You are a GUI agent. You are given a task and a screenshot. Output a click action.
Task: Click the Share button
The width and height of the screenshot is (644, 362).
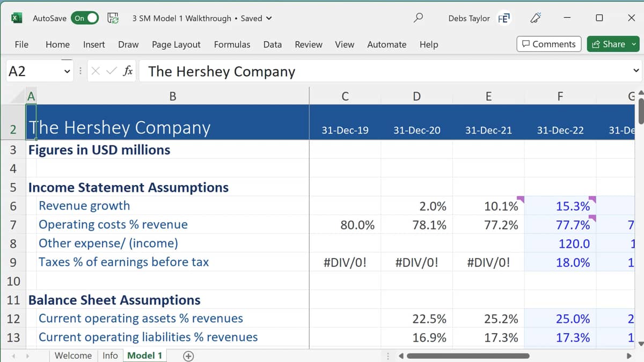click(x=613, y=44)
